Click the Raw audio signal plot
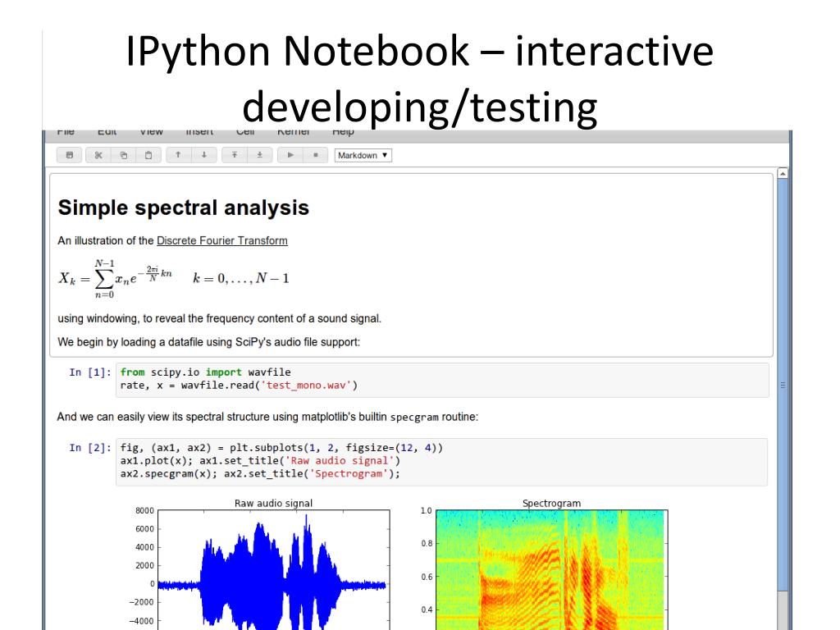The width and height of the screenshot is (840, 630). pos(274,569)
